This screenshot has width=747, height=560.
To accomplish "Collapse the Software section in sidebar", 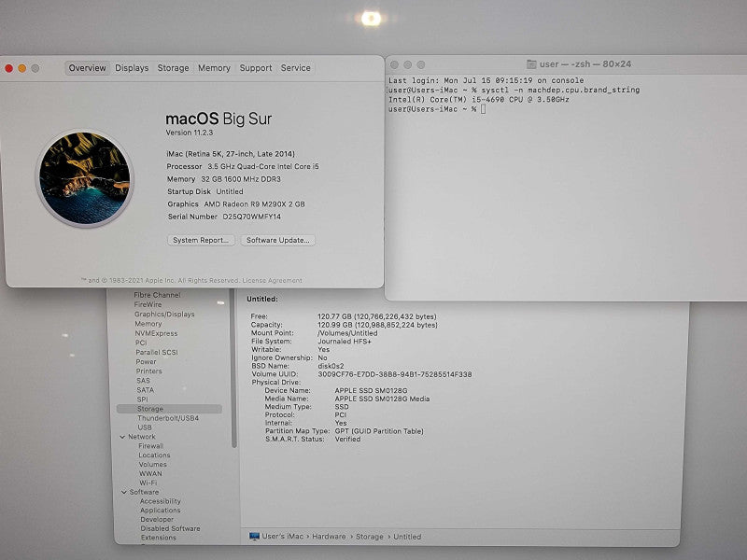I will pyautogui.click(x=124, y=493).
